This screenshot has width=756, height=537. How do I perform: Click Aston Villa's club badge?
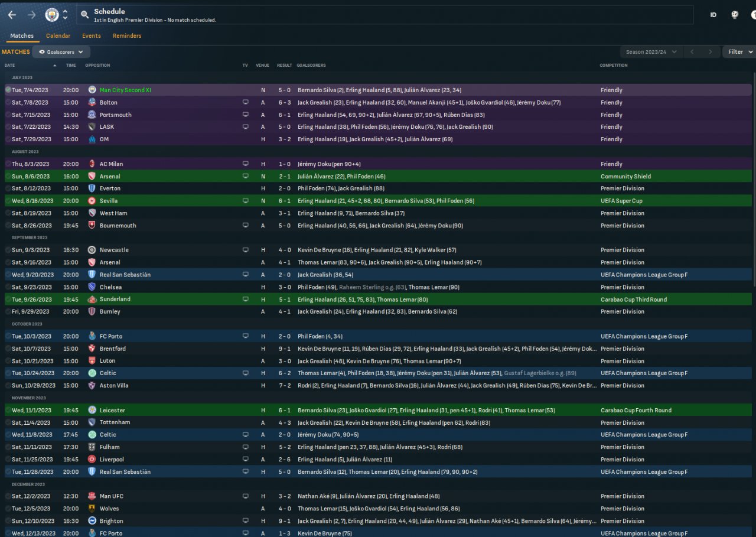[x=92, y=385]
